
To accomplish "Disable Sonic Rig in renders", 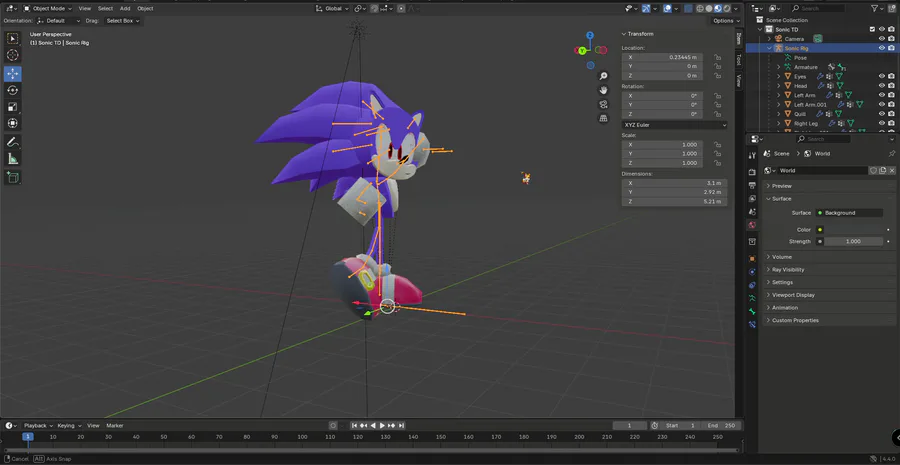I will (x=891, y=48).
